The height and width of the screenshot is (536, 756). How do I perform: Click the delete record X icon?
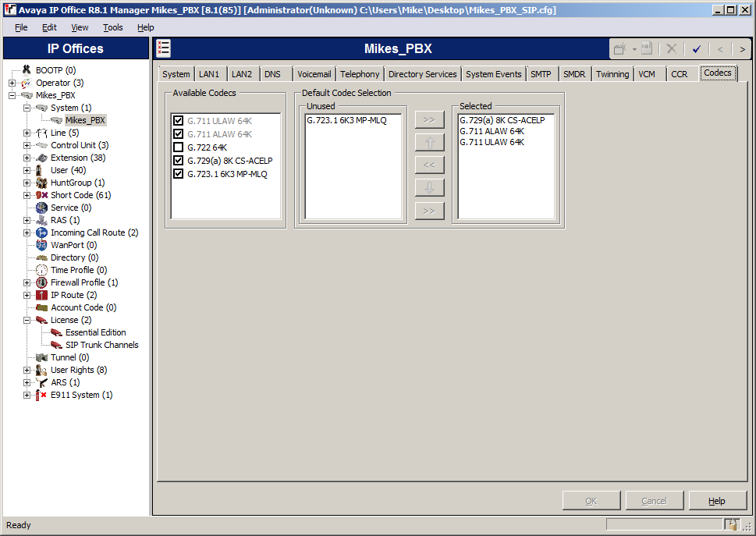coord(672,48)
